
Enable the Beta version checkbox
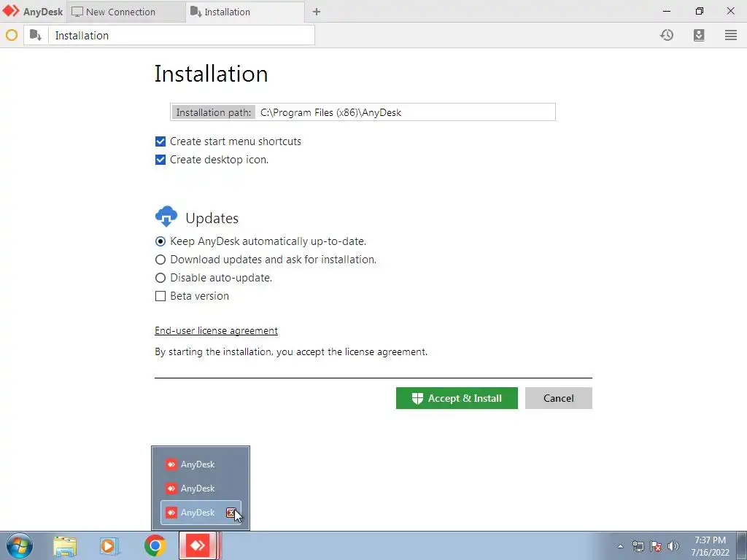pos(160,296)
